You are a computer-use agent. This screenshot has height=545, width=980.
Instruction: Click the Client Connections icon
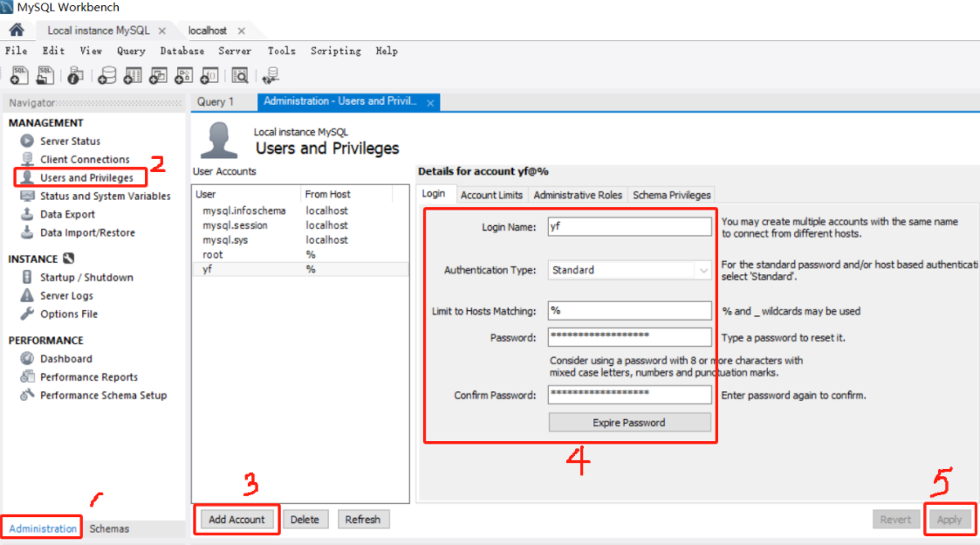[x=27, y=159]
